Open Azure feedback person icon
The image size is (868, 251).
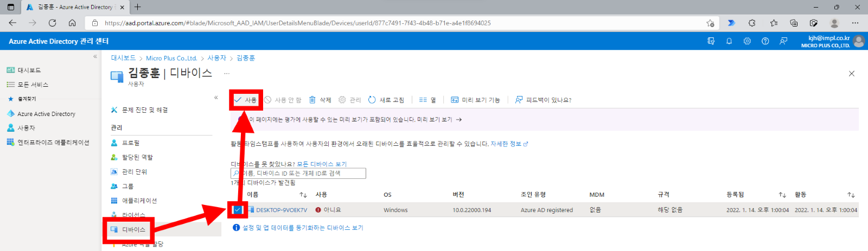coord(783,41)
